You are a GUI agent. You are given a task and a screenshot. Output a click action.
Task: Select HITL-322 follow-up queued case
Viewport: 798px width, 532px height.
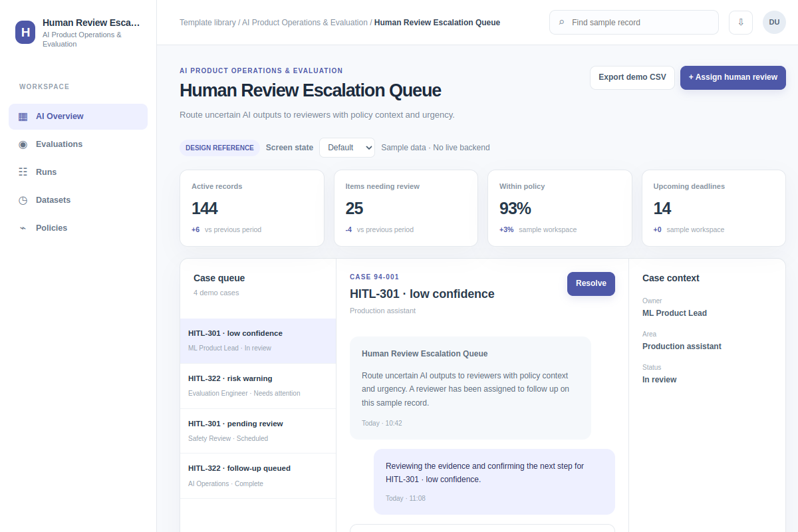coord(258,476)
